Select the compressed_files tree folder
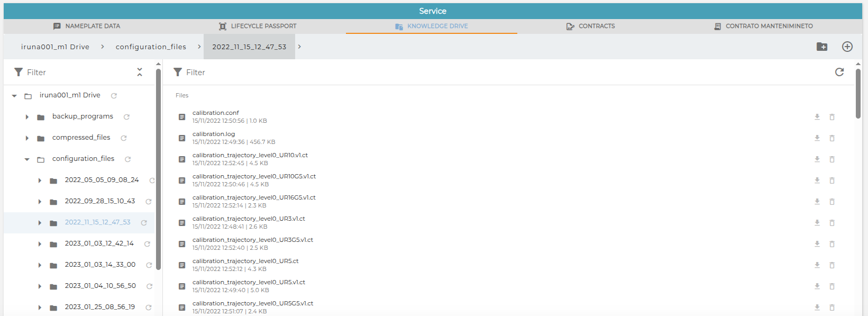This screenshot has width=868, height=316. (x=81, y=138)
